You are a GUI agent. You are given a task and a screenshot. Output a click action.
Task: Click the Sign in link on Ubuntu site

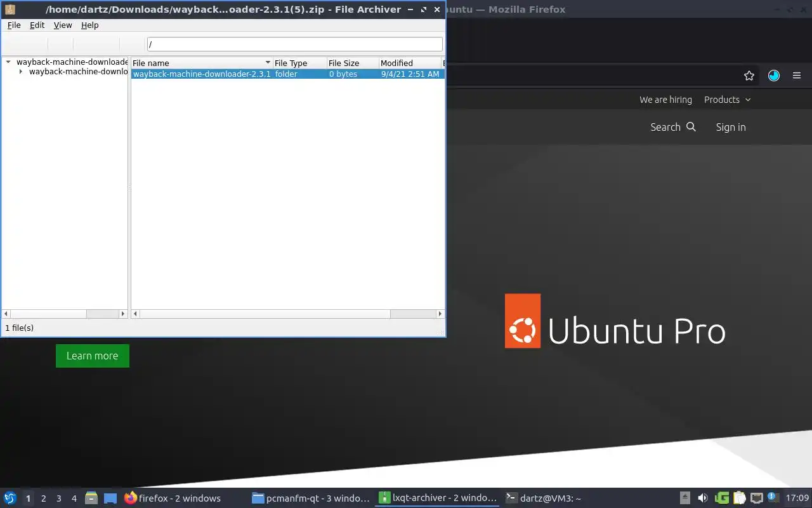pos(731,127)
